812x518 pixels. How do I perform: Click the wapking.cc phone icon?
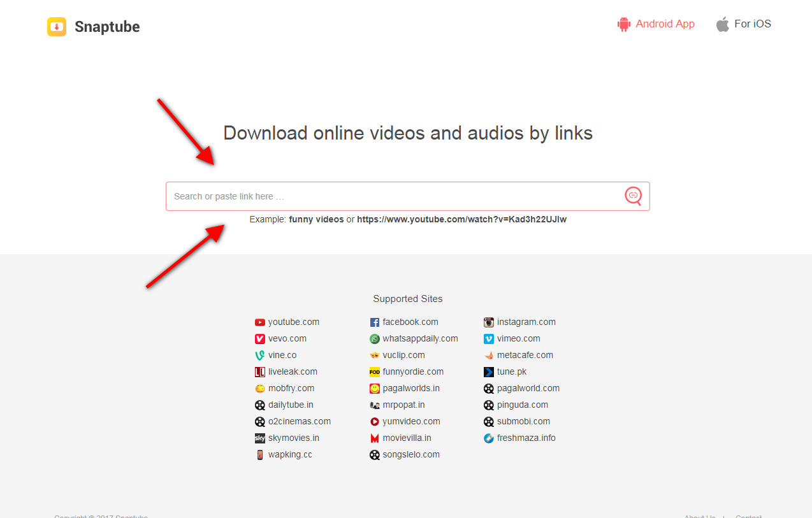pos(260,455)
